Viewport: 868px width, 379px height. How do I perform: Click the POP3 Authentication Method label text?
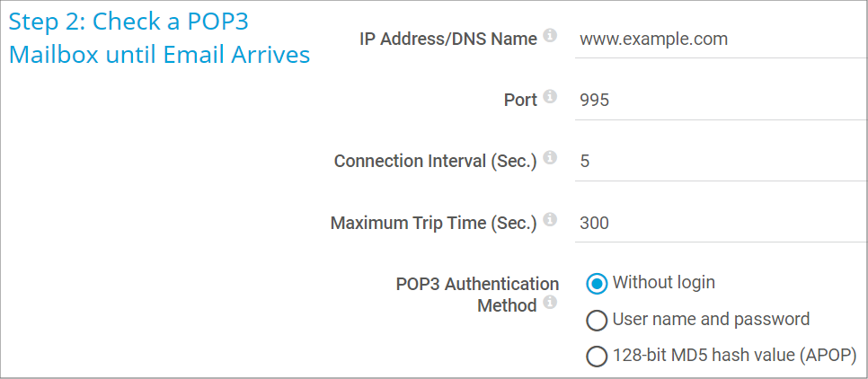478,295
